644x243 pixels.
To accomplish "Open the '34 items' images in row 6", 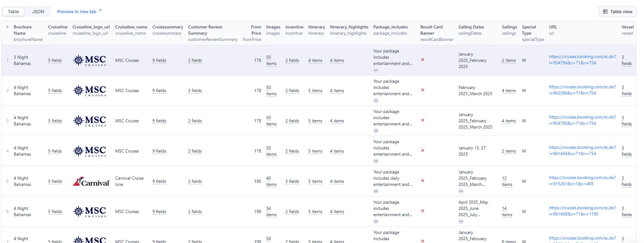I will (271, 212).
